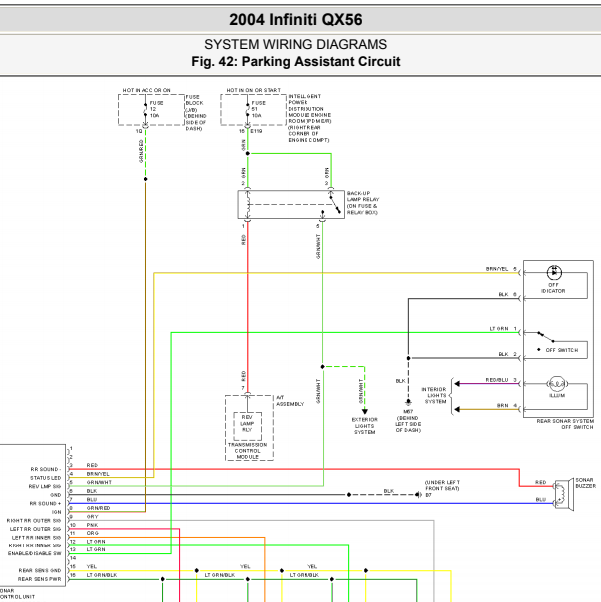This screenshot has width=601, height=602.
Task: Click the M57 ground symbol
Action: click(x=408, y=402)
